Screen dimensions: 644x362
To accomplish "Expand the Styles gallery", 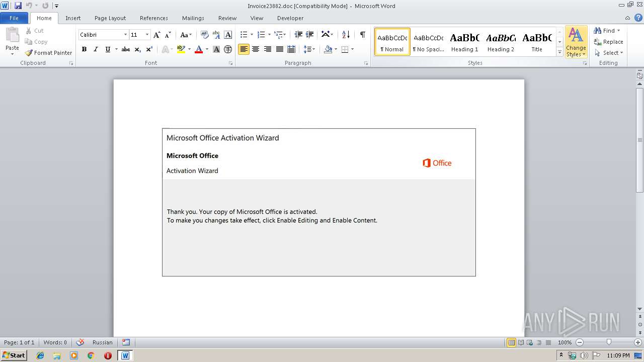I will 559,52.
